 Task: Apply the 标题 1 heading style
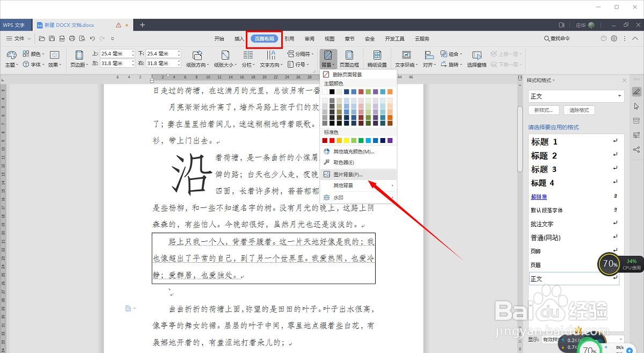[x=544, y=141]
